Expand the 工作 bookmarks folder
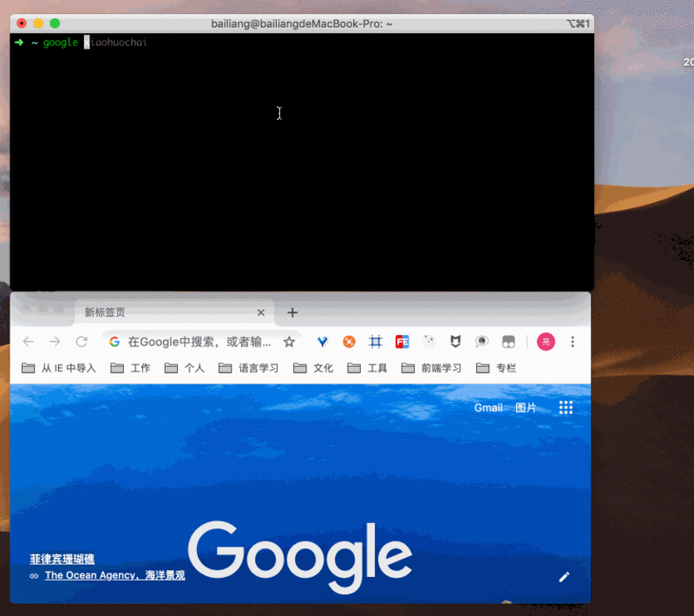694x616 pixels. click(131, 368)
